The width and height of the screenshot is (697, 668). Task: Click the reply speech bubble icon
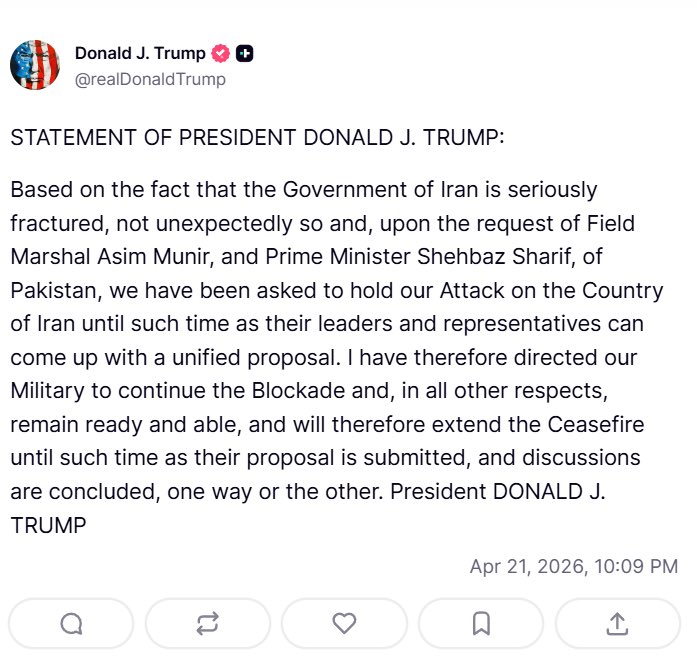click(x=71, y=623)
